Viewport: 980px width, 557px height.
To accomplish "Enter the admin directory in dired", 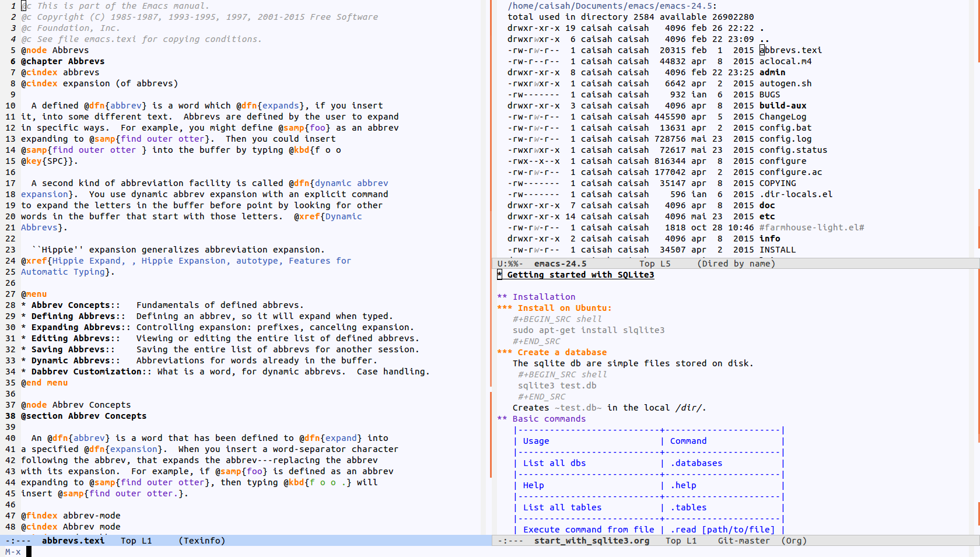I will pos(772,72).
